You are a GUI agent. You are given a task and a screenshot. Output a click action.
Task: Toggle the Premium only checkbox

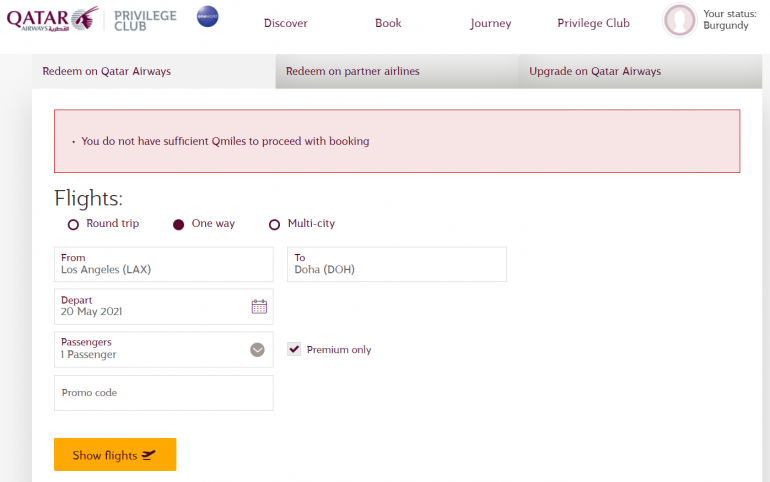(294, 349)
